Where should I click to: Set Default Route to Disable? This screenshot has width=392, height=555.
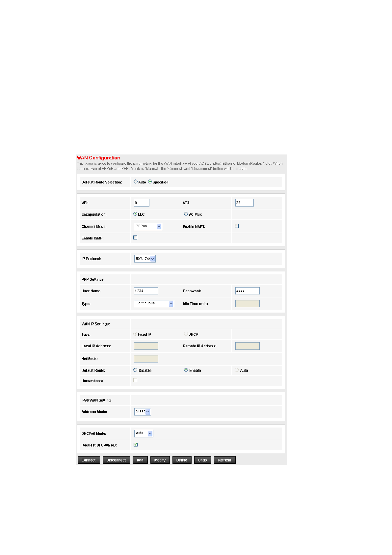135,370
